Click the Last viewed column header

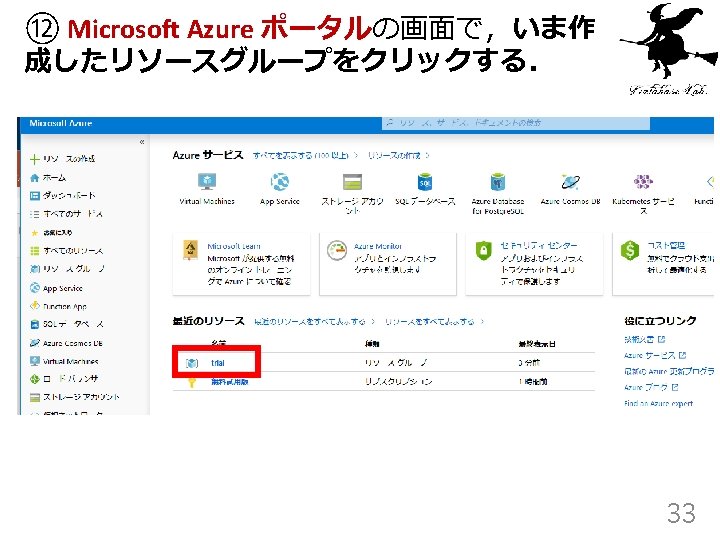[x=537, y=343]
